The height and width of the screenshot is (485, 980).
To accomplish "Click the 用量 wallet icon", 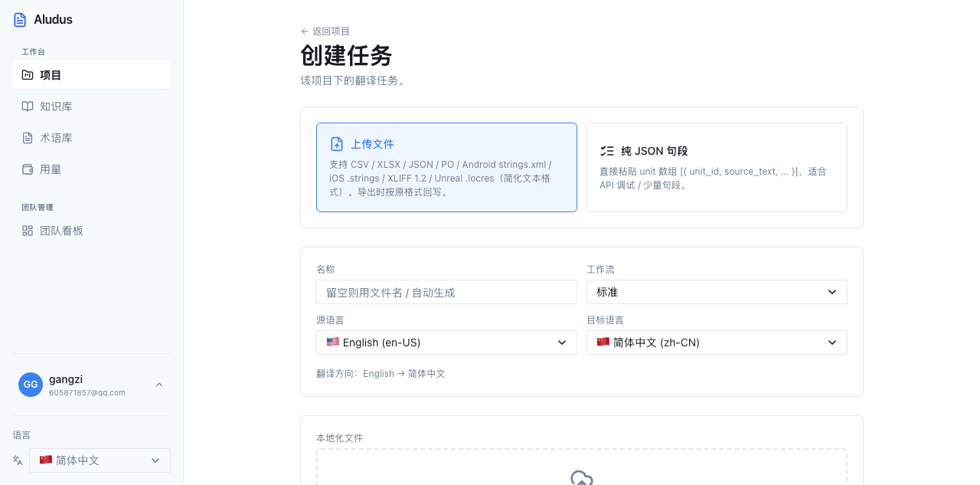I will click(28, 169).
